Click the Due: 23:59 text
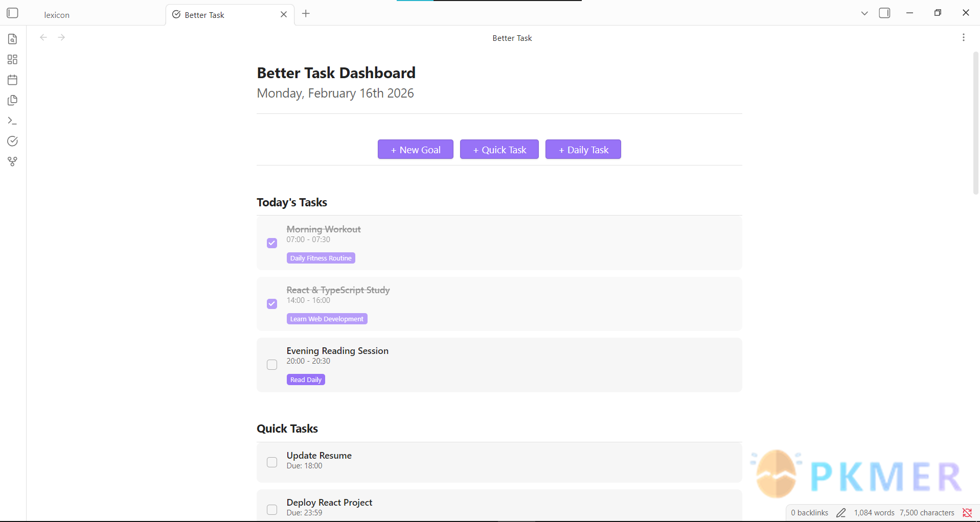This screenshot has height=522, width=980. click(x=304, y=512)
